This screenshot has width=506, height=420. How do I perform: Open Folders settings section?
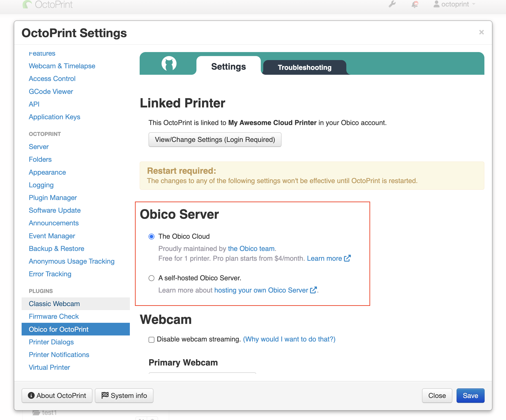click(40, 159)
